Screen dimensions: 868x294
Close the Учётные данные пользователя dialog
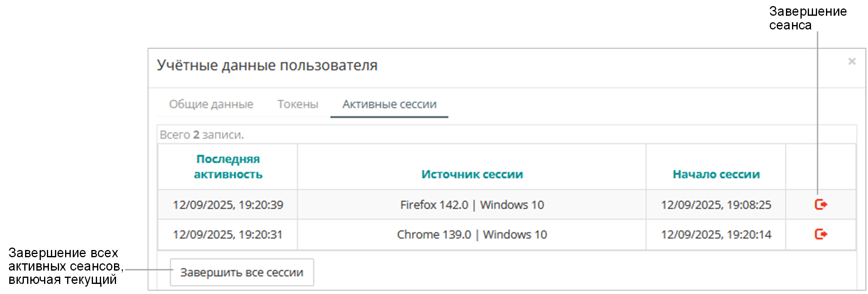[x=852, y=61]
